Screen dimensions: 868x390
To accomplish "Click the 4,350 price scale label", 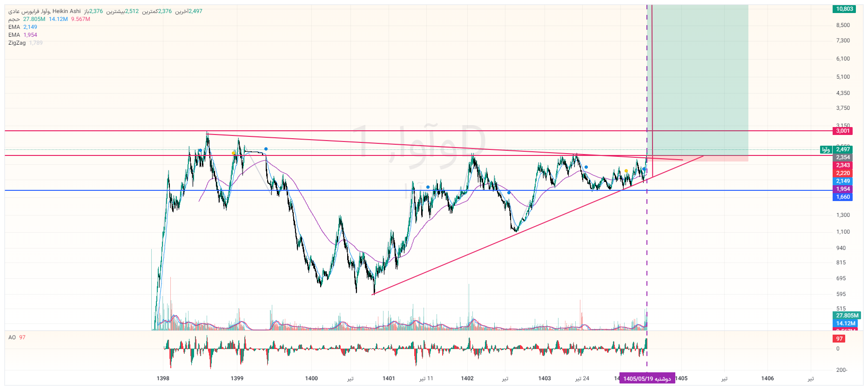I will 843,93.
